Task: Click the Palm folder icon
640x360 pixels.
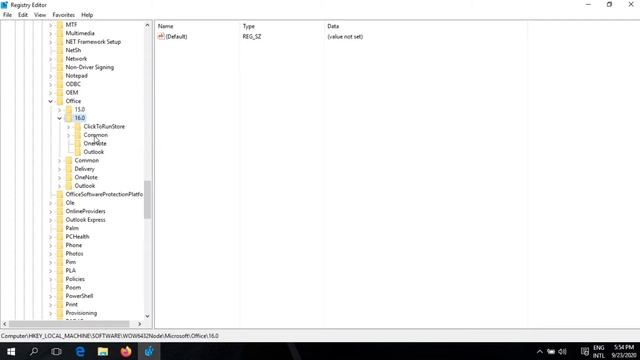Action: (x=60, y=228)
